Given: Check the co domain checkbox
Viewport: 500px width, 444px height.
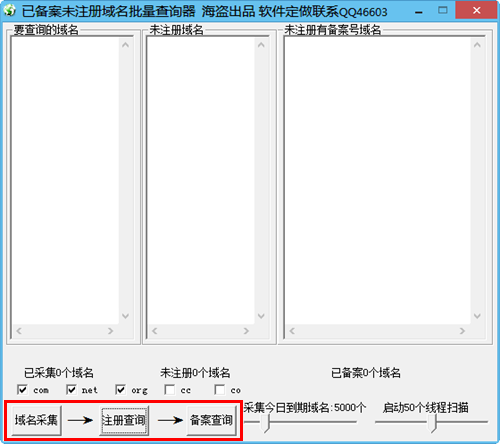Looking at the screenshot, I should (x=219, y=389).
